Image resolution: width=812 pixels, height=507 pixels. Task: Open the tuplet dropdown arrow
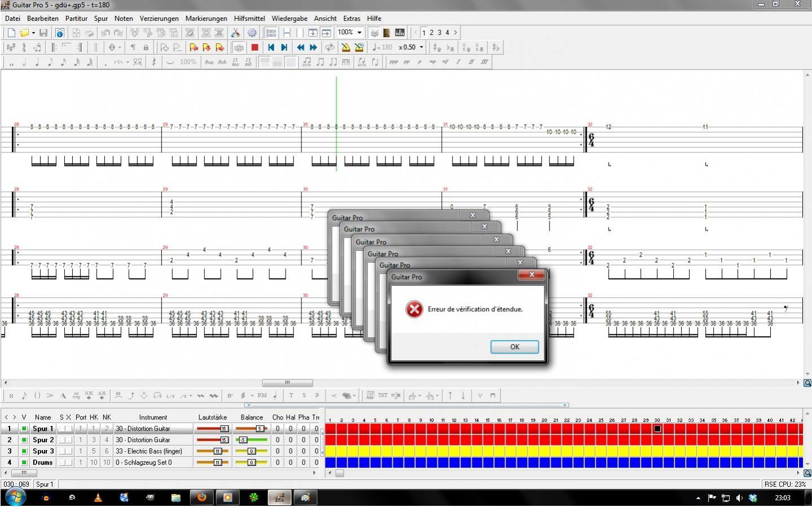[x=128, y=63]
